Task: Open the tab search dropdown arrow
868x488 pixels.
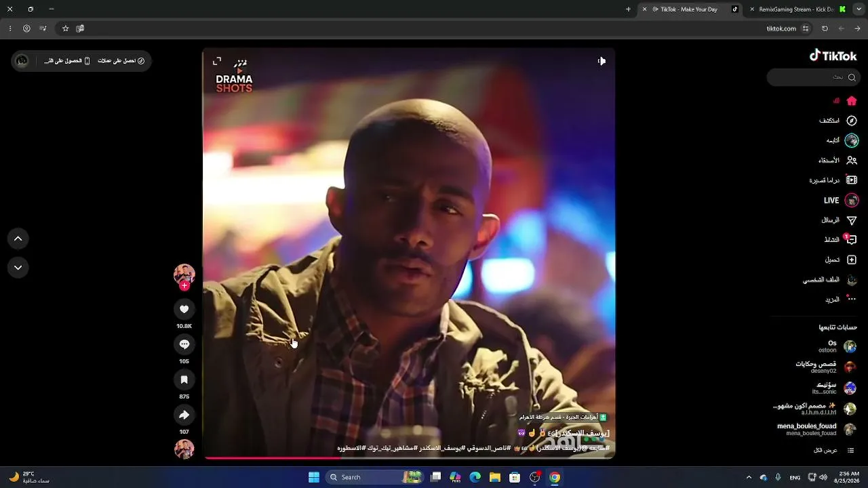Action: pos(858,9)
